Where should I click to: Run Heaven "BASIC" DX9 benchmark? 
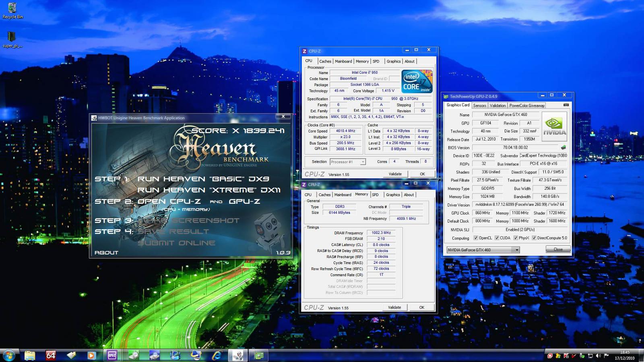point(203,179)
